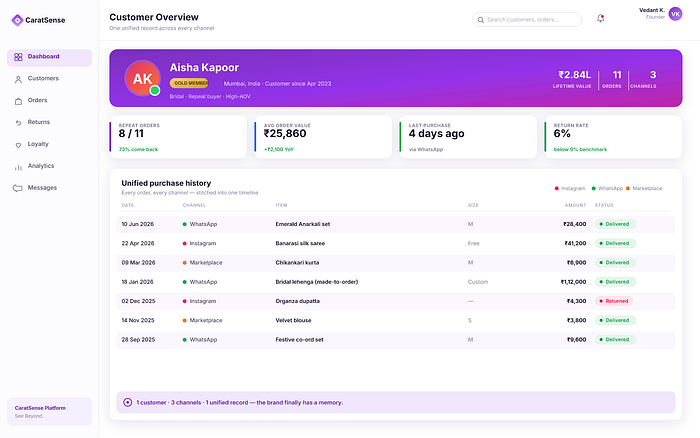Select the Chikankari kurta item

(297, 263)
